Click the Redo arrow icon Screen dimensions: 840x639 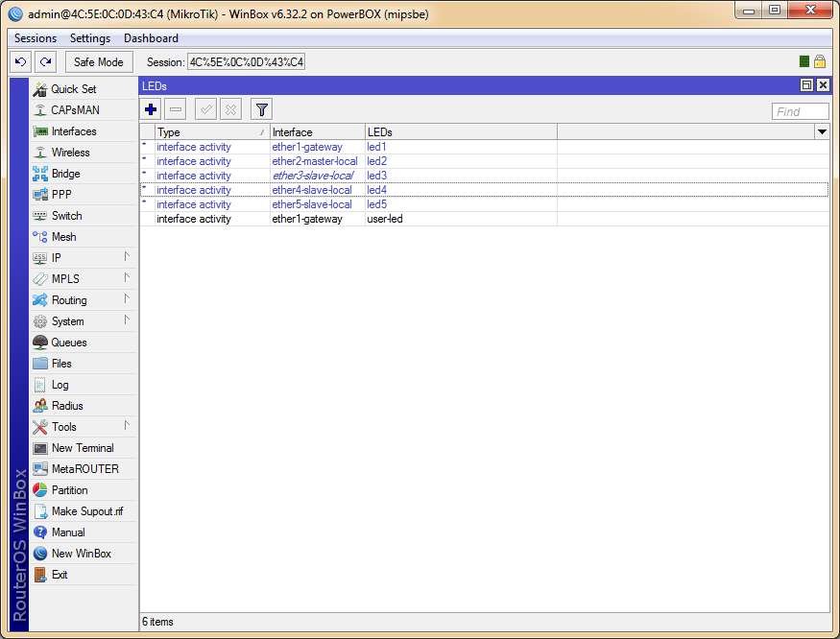[44, 62]
